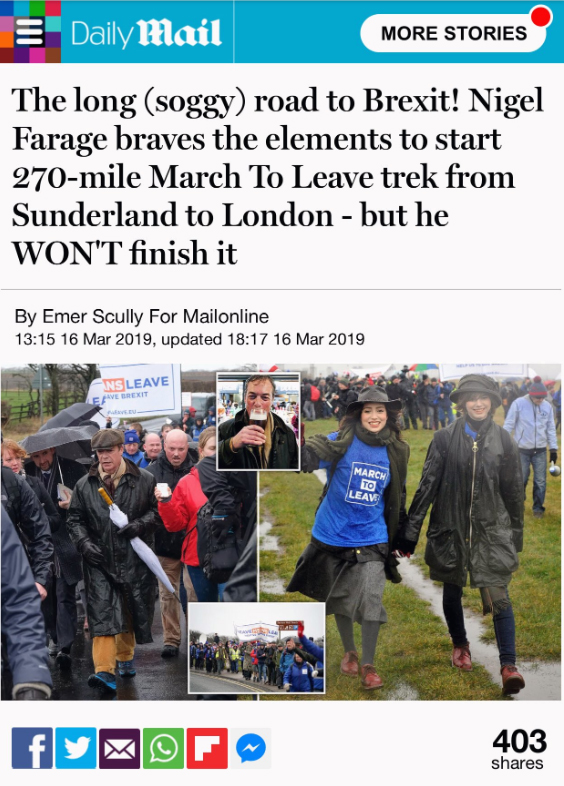This screenshot has width=564, height=786.
Task: Click the red notification dot
Action: click(541, 16)
